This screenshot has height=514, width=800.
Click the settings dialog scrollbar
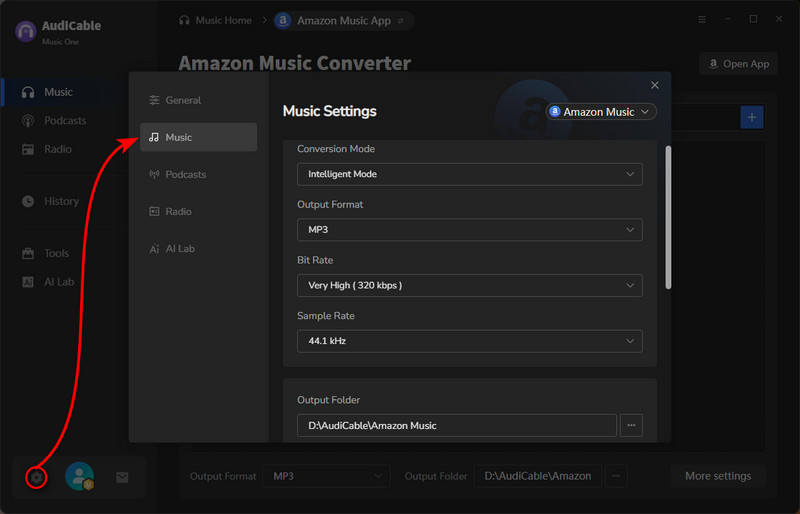668,217
